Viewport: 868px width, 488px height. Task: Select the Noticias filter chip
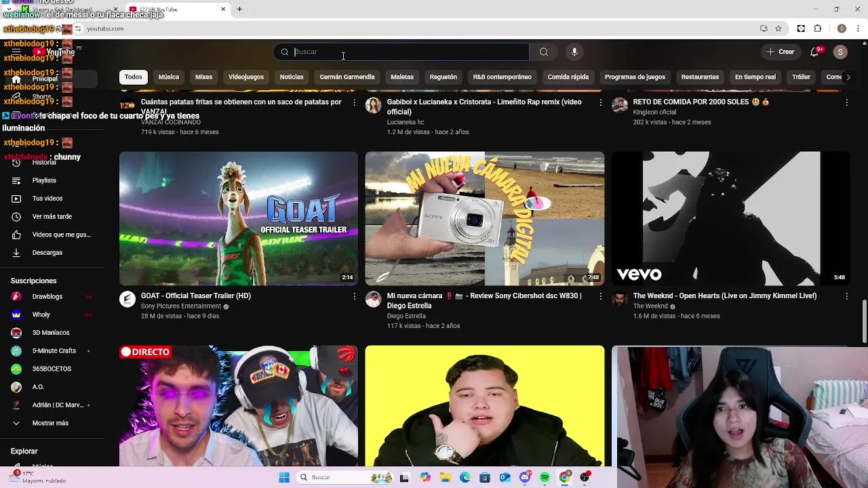tap(292, 77)
